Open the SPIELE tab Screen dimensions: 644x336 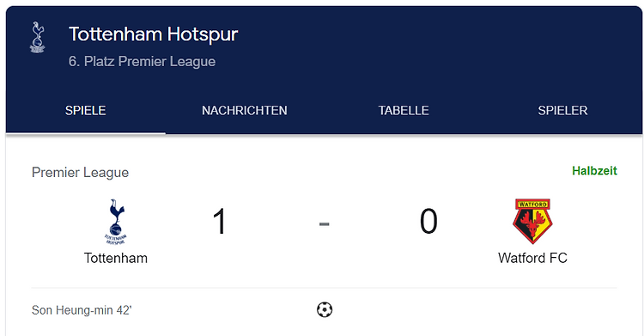85,110
